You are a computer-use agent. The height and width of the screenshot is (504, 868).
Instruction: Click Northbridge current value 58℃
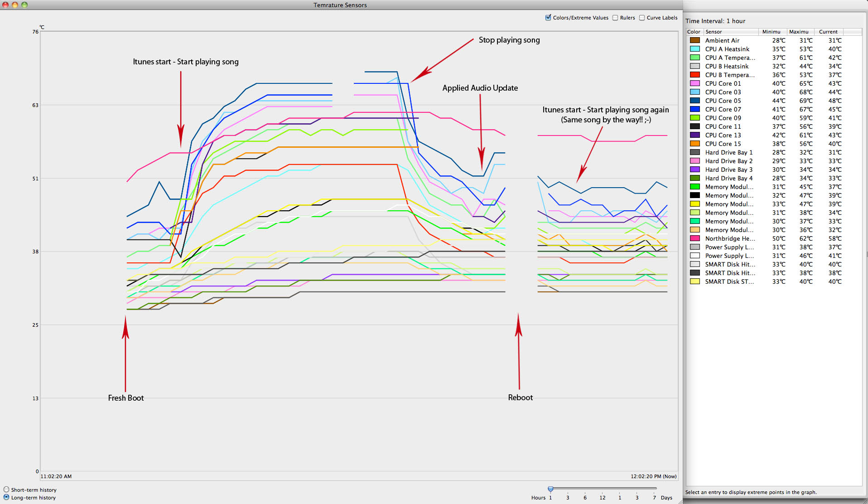pyautogui.click(x=835, y=238)
